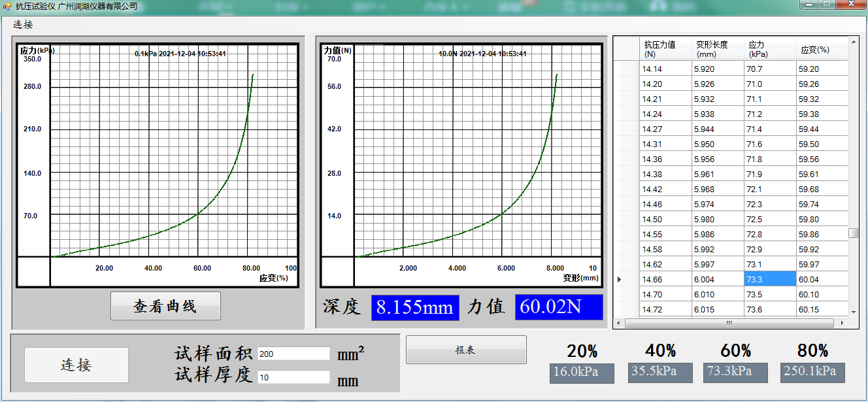Click the table's scroll down arrow
The height and width of the screenshot is (402, 868).
click(853, 311)
